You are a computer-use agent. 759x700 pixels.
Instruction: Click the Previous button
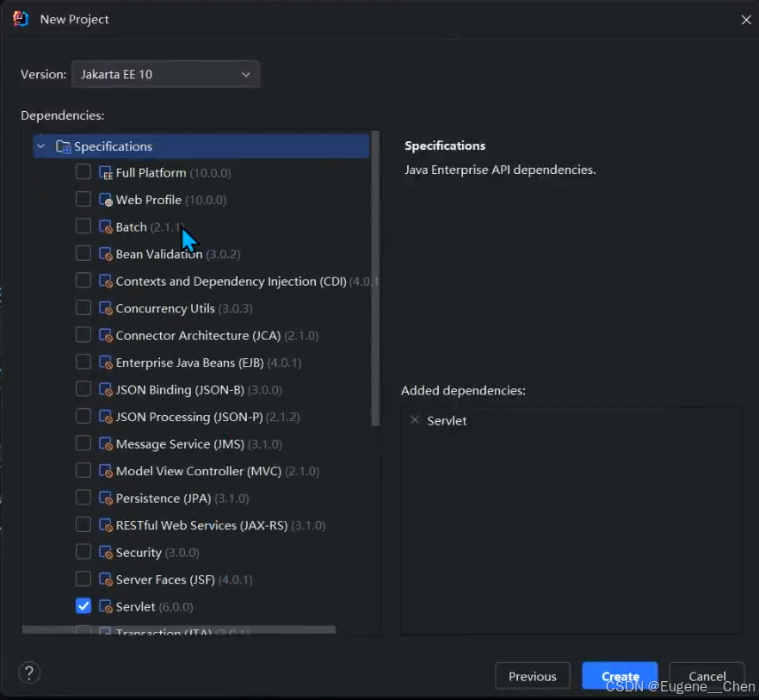pyautogui.click(x=533, y=676)
